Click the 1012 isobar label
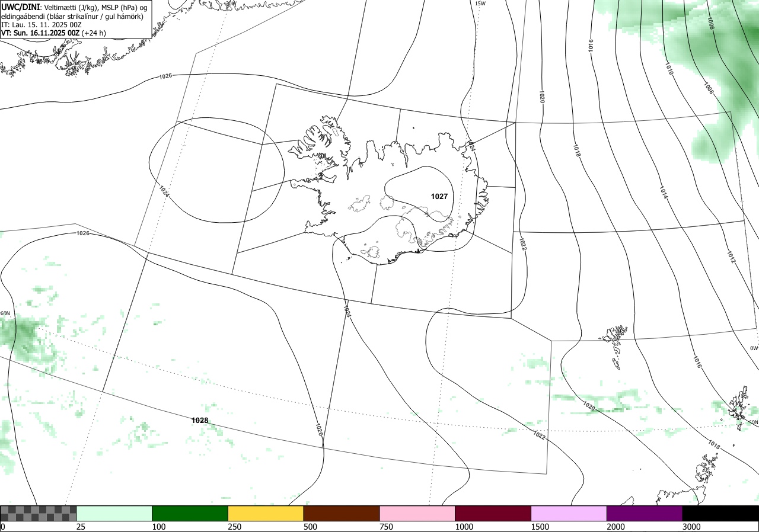 click(x=731, y=257)
